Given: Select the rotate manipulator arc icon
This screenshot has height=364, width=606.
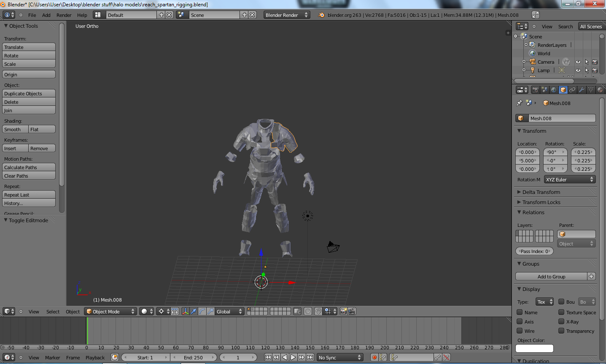Looking at the screenshot, I should coord(202,311).
